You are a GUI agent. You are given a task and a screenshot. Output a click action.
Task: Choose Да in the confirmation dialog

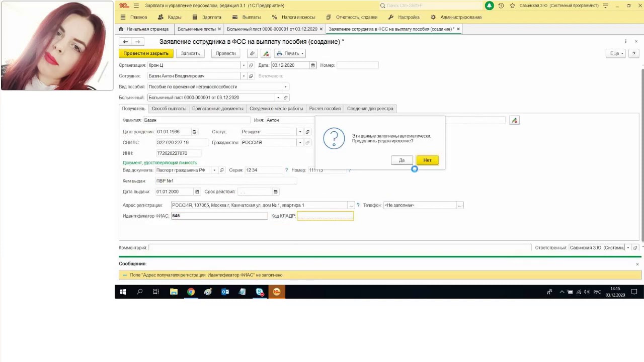[401, 160]
